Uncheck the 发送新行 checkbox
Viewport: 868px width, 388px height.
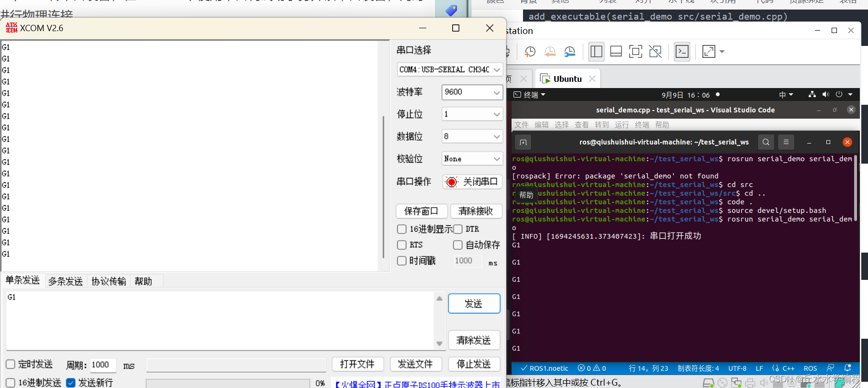tap(71, 382)
